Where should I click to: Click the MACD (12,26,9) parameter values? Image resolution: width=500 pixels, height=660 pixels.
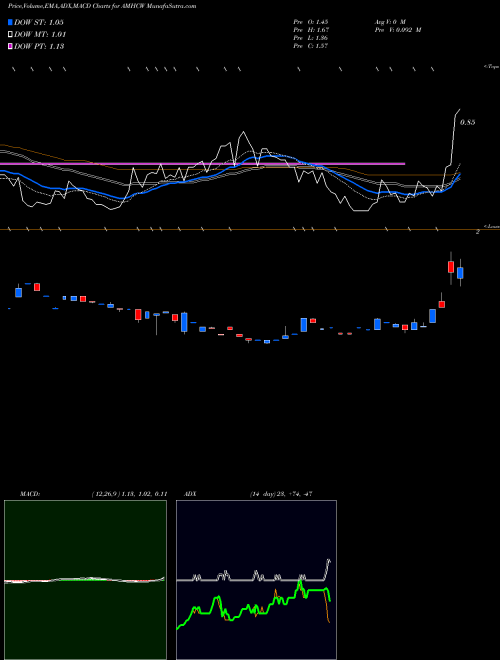pos(129,494)
